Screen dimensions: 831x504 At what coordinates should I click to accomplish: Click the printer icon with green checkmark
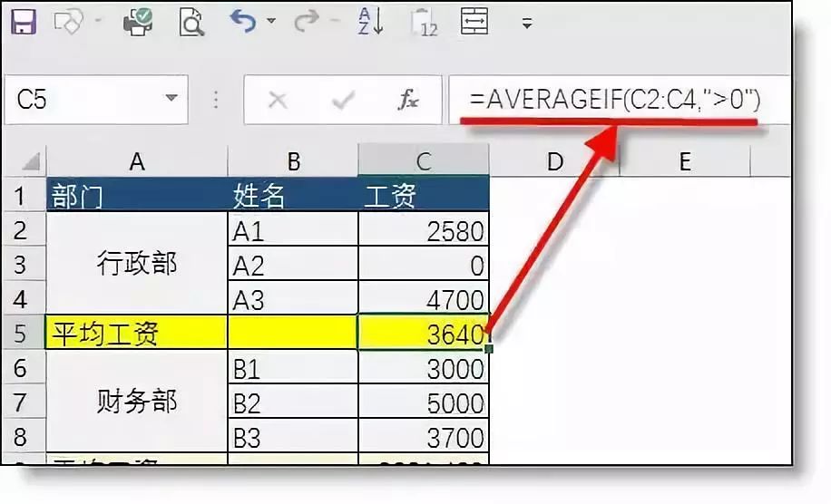[x=138, y=23]
